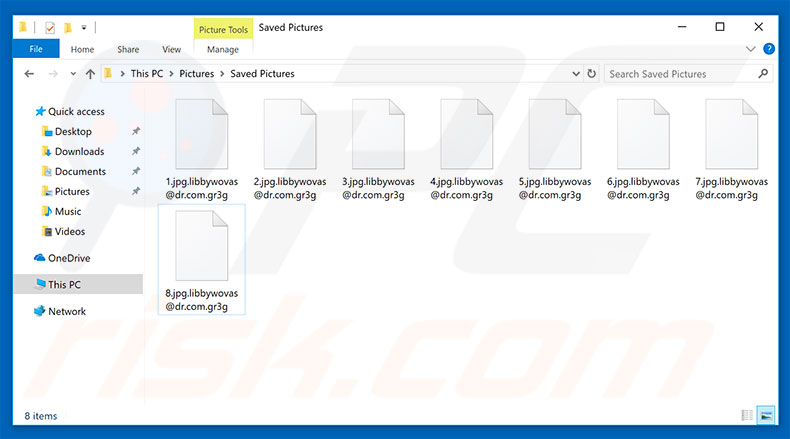Screen dimensions: 790x439
Task: Click Pictures in the address breadcrumb
Action: [197, 74]
